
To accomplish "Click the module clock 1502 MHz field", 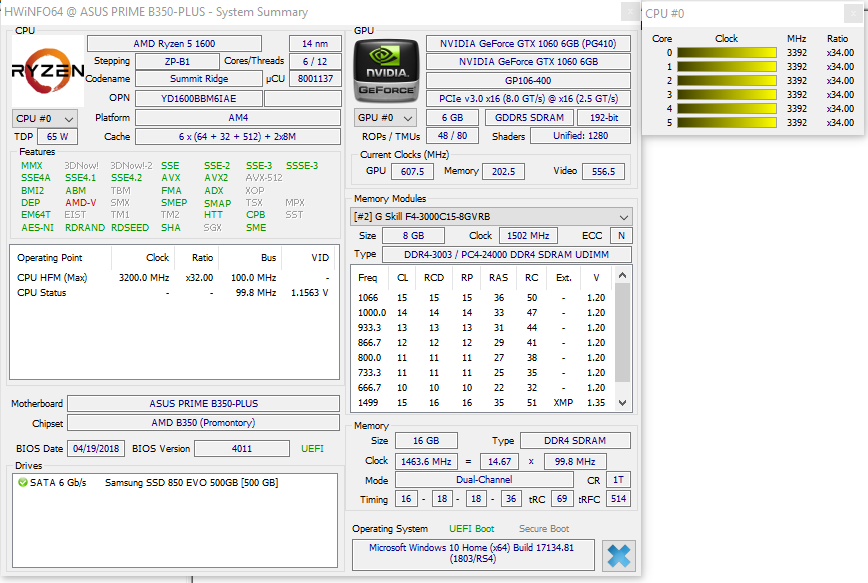I will (528, 235).
